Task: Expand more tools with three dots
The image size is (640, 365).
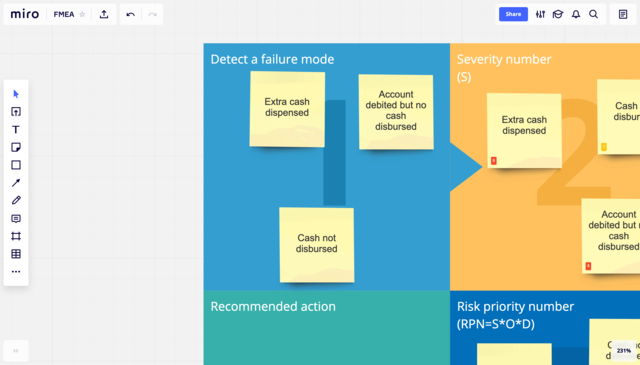Action: (x=16, y=272)
